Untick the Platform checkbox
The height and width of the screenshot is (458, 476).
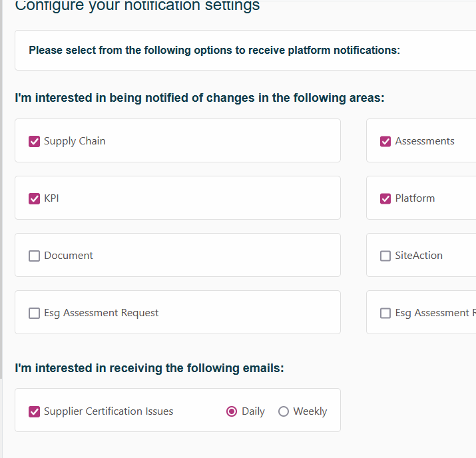point(385,198)
